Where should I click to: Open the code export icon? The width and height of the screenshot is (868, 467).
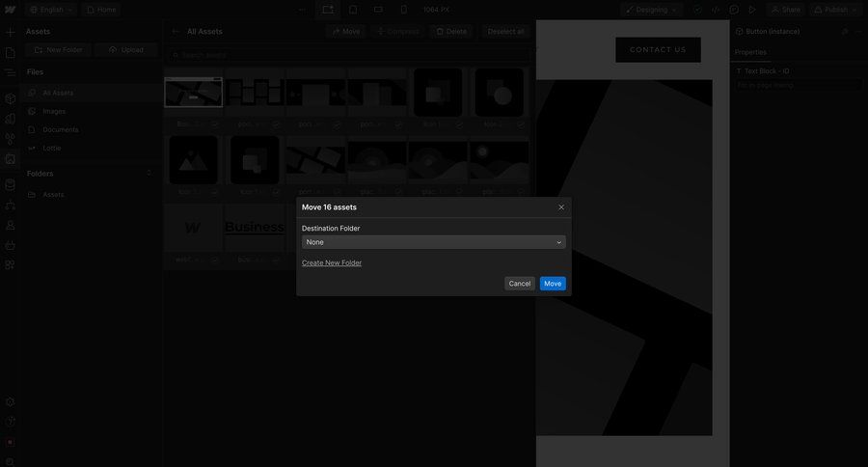(x=716, y=10)
